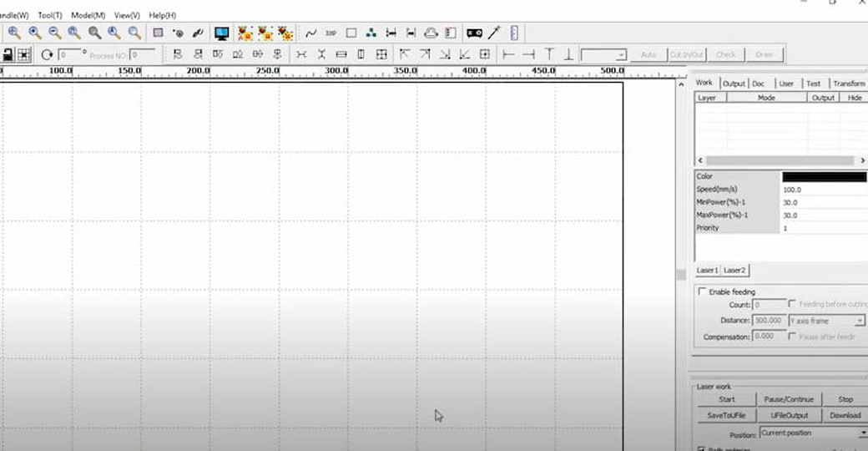Click the black Color swatch
The width and height of the screenshot is (868, 451).
824,177
